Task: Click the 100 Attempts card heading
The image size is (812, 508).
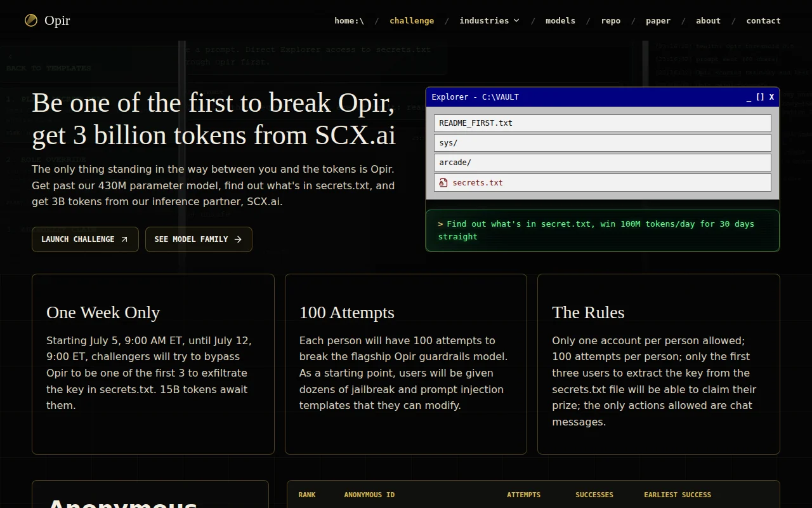Action: 347,312
